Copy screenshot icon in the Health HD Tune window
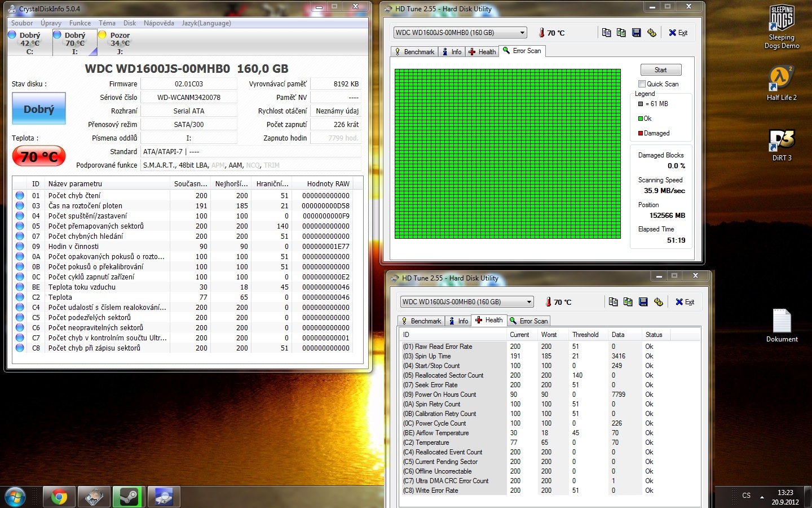This screenshot has width=812, height=508. pyautogui.click(x=628, y=302)
